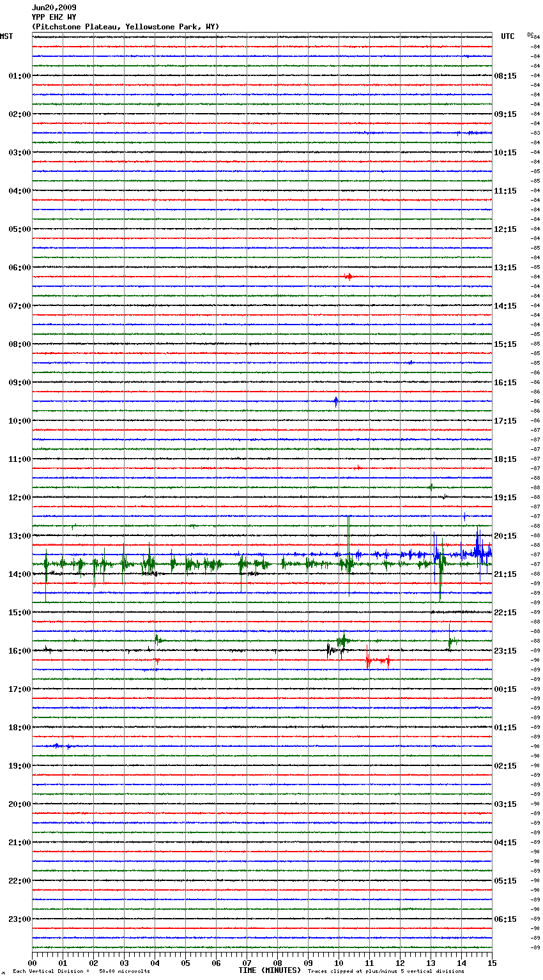Select the 14:00 MST row label
543x980 pixels.
20,574
